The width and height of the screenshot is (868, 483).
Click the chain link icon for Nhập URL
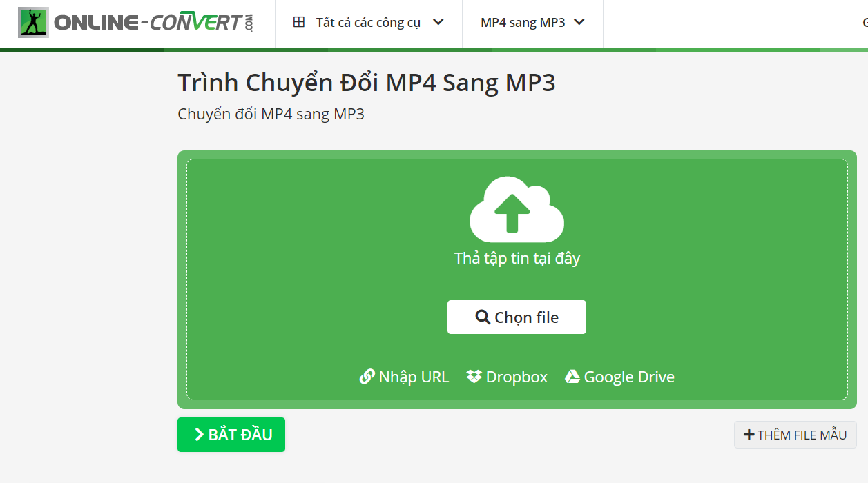[x=367, y=377]
